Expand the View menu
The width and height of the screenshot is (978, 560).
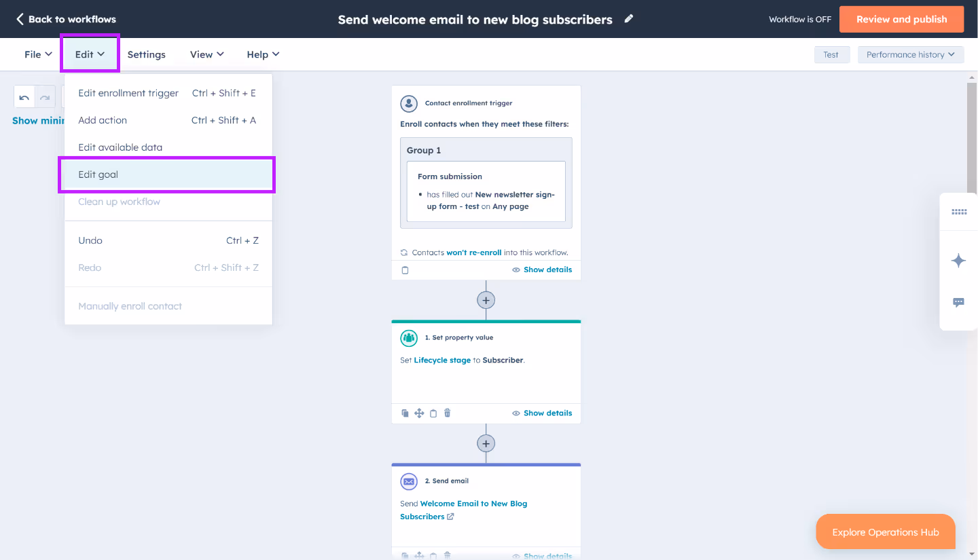pyautogui.click(x=206, y=54)
